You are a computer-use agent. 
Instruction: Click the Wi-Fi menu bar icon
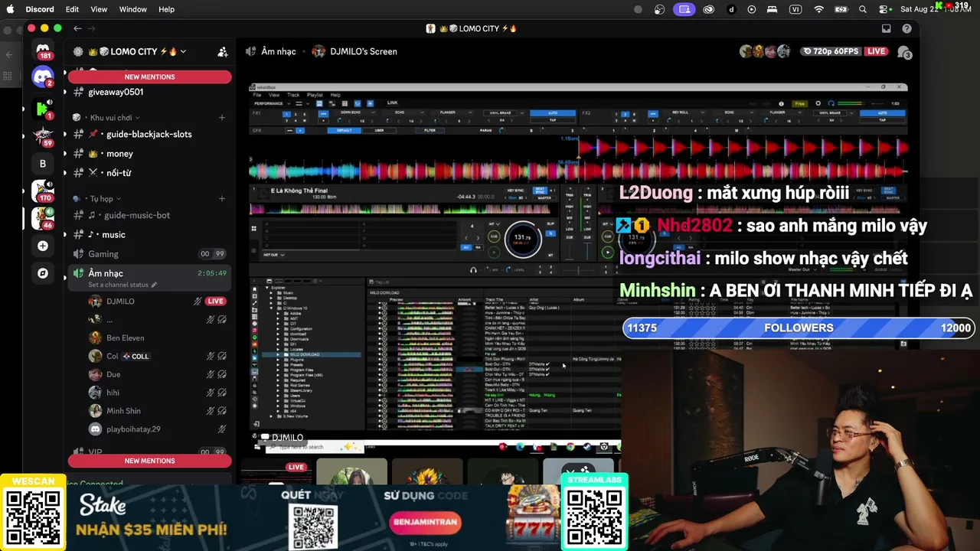(819, 9)
